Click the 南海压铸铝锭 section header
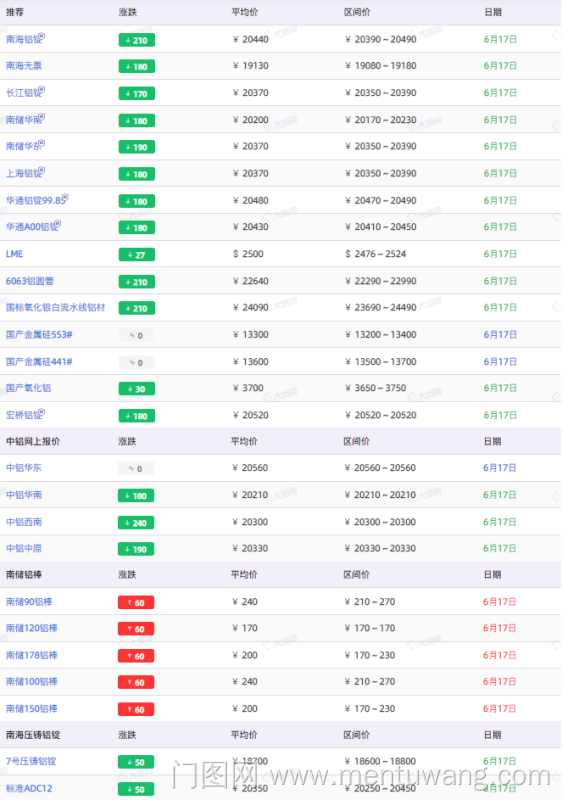The height and width of the screenshot is (800, 562). coord(33,735)
